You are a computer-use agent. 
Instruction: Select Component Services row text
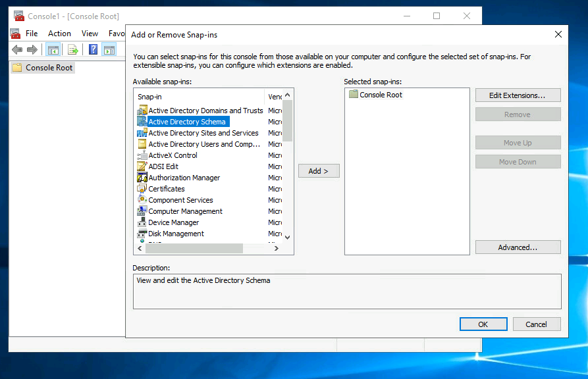click(180, 200)
